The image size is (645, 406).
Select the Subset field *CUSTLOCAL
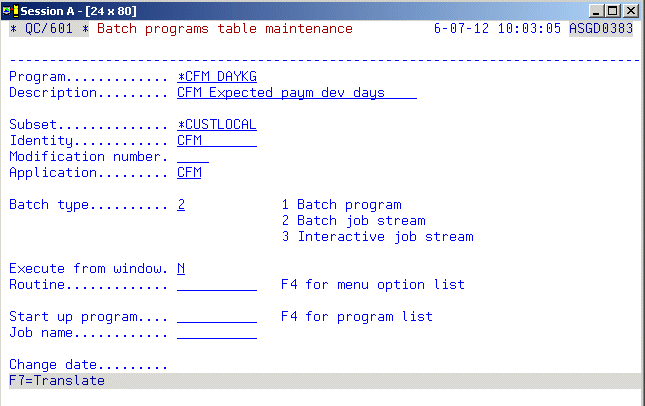(216, 125)
